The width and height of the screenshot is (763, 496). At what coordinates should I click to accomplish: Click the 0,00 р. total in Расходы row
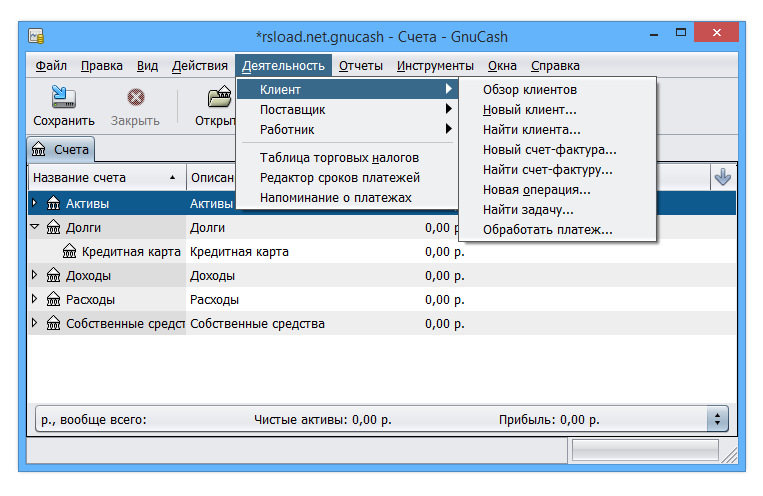click(444, 299)
